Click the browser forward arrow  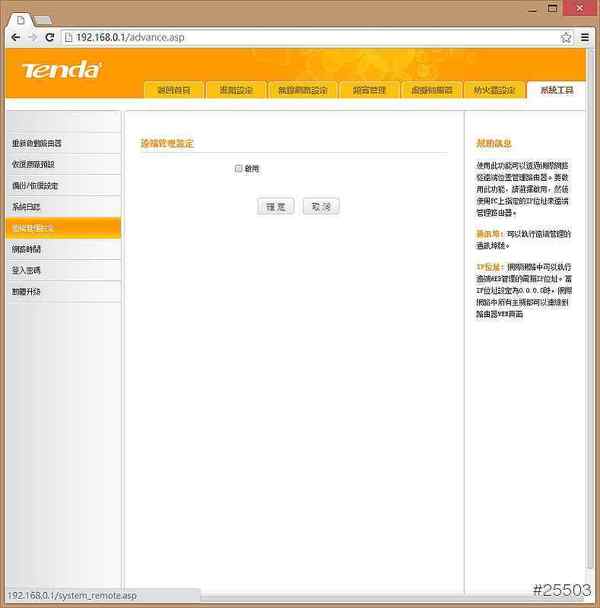pyautogui.click(x=33, y=37)
